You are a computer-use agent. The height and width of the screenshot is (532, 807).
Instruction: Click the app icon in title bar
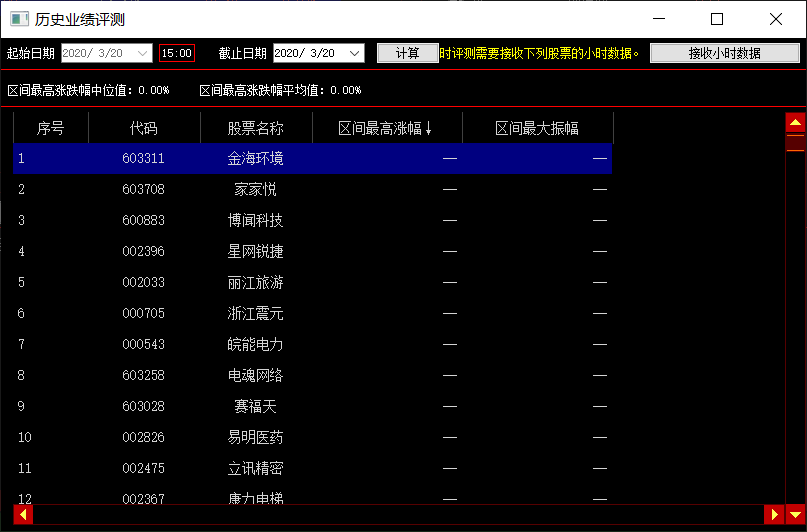click(x=19, y=19)
